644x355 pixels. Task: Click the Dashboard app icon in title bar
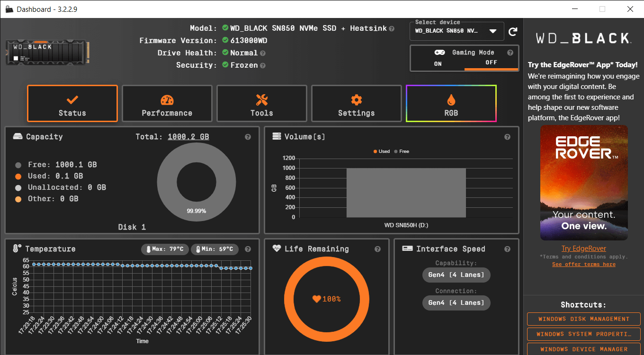[9, 9]
